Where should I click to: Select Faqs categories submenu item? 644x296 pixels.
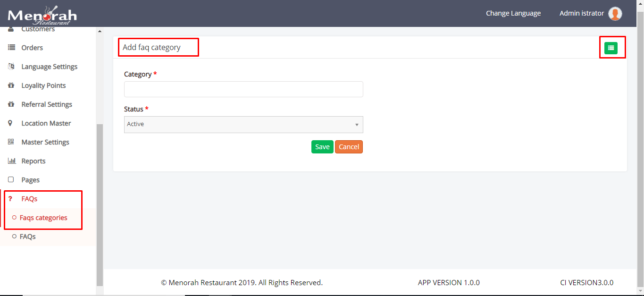[x=43, y=218]
